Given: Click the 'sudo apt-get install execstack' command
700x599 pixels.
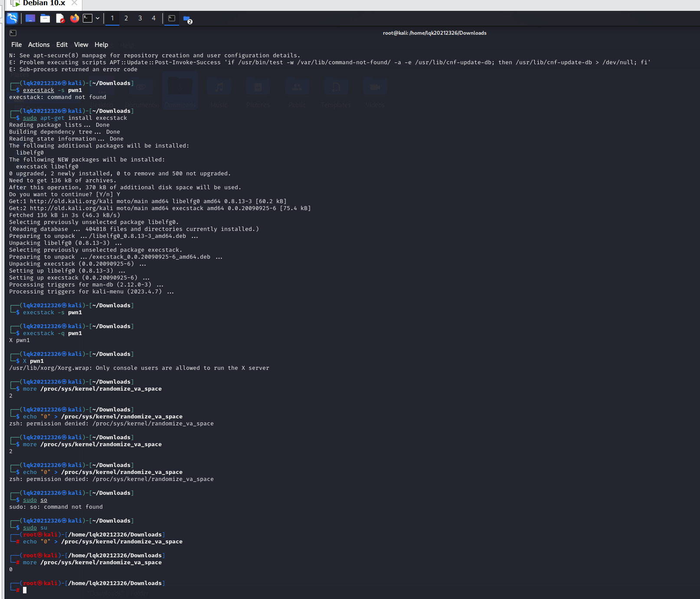Looking at the screenshot, I should (75, 118).
